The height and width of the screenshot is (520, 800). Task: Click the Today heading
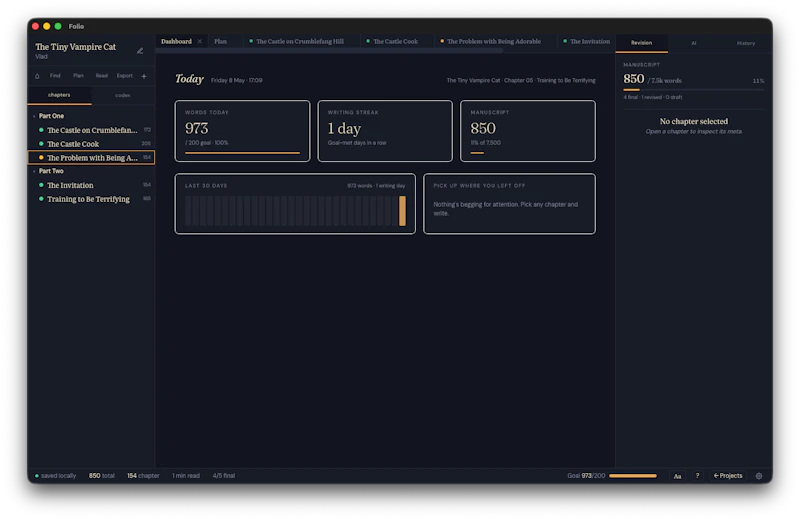[189, 79]
